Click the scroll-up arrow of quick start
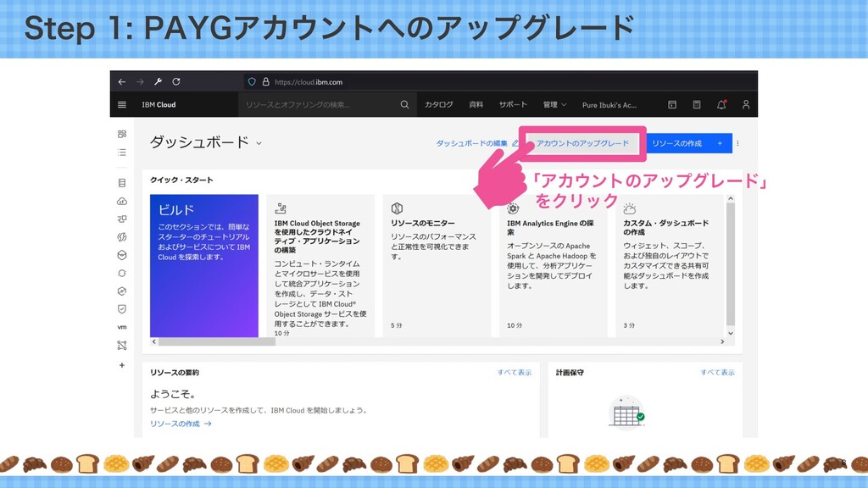This screenshot has width=868, height=488. 731,198
